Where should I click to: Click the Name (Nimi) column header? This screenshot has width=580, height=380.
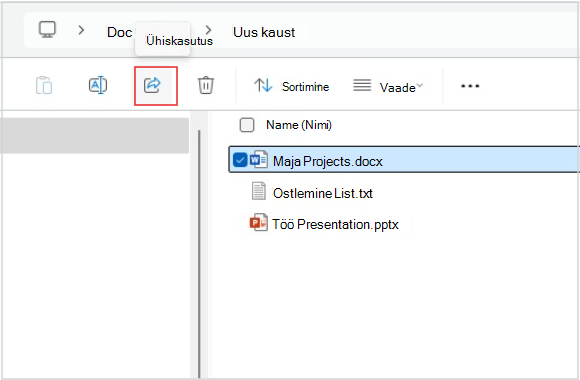click(x=299, y=125)
